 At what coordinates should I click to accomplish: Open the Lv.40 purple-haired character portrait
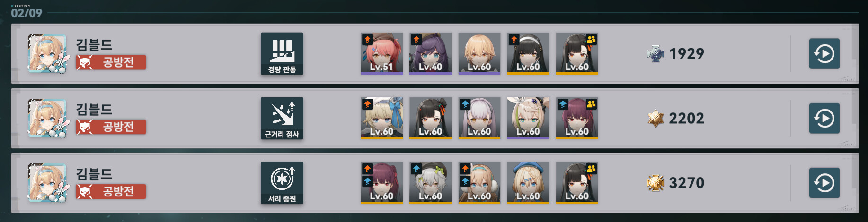coord(430,53)
